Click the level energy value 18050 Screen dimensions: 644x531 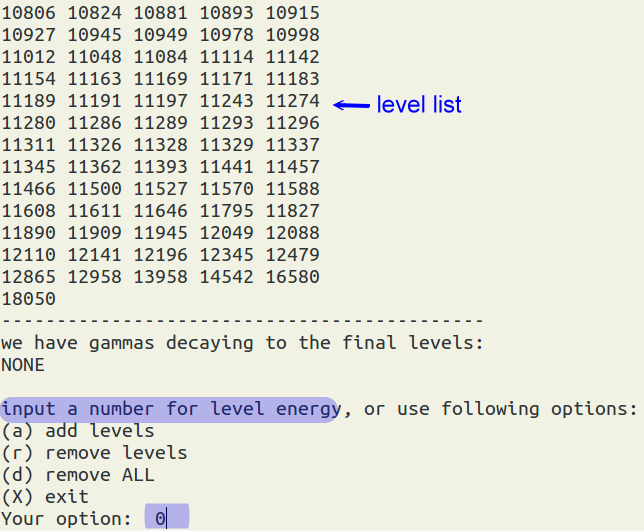coord(28,299)
